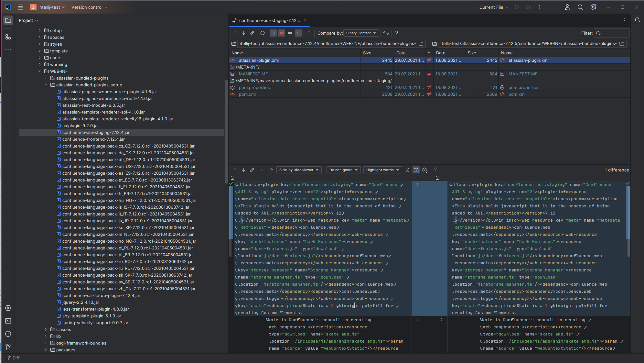Open Side-by-side viewer dropdown
The width and height of the screenshot is (644, 363).
[299, 170]
